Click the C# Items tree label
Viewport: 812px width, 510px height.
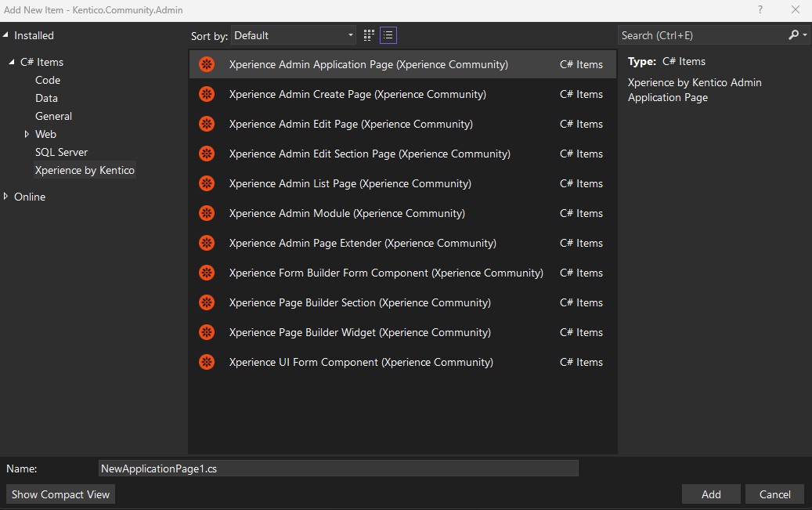pyautogui.click(x=42, y=62)
